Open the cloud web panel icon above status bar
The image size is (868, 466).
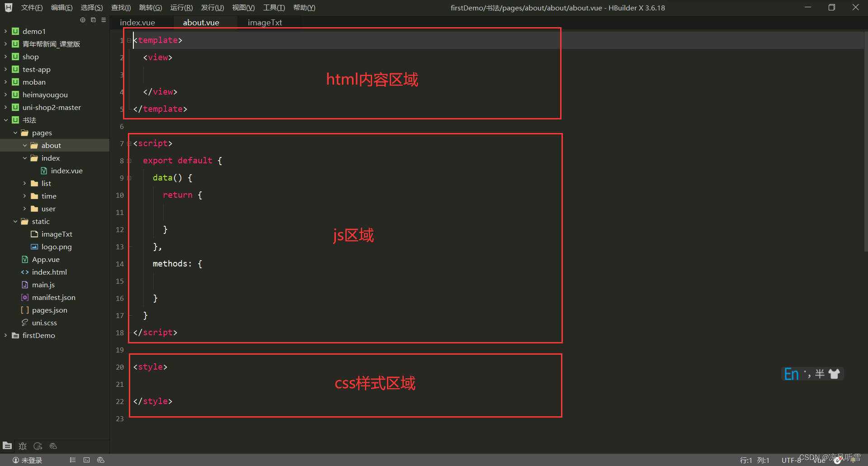click(x=53, y=446)
